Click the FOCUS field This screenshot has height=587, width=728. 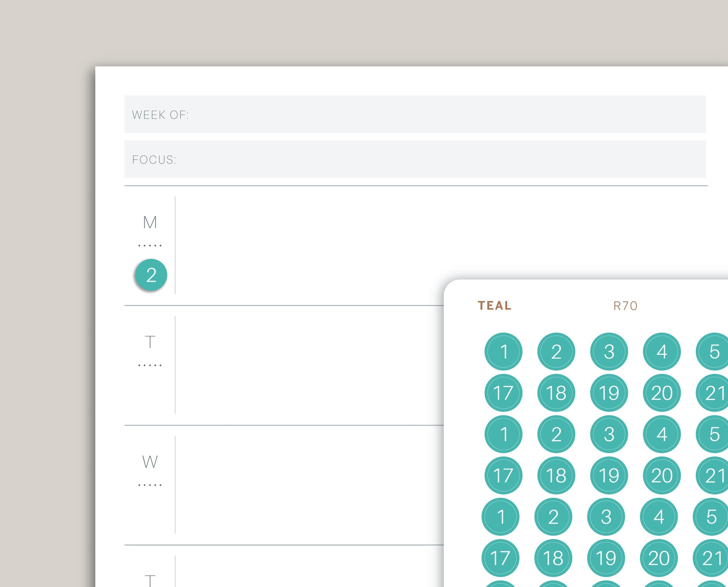point(415,159)
